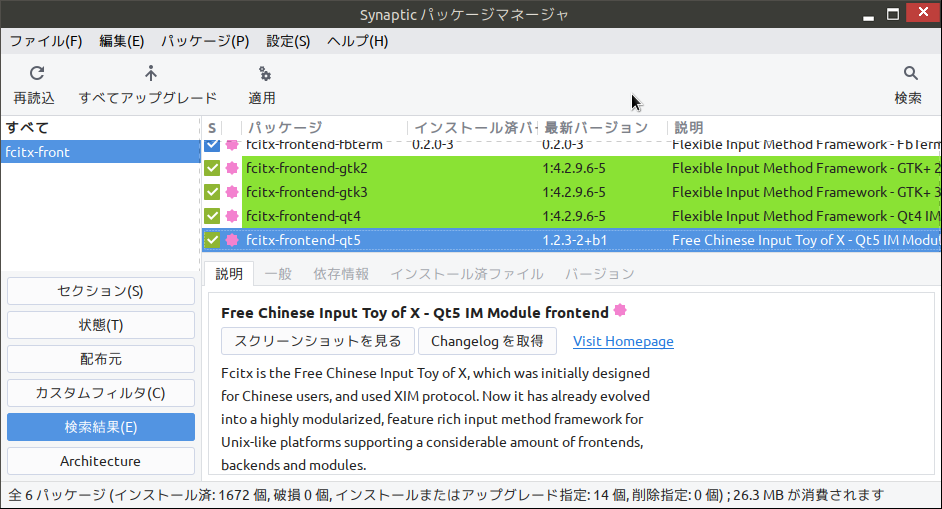Open the 編集(E) menu
942x509 pixels.
tap(121, 41)
